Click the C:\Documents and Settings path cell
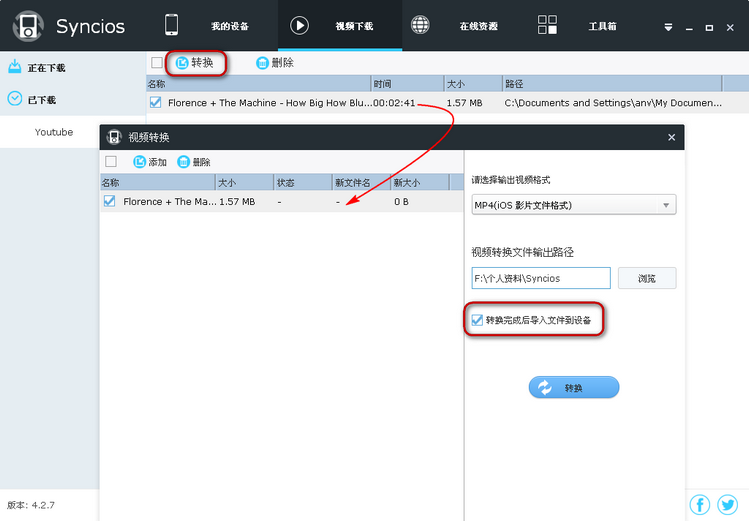The image size is (749, 521). (613, 103)
